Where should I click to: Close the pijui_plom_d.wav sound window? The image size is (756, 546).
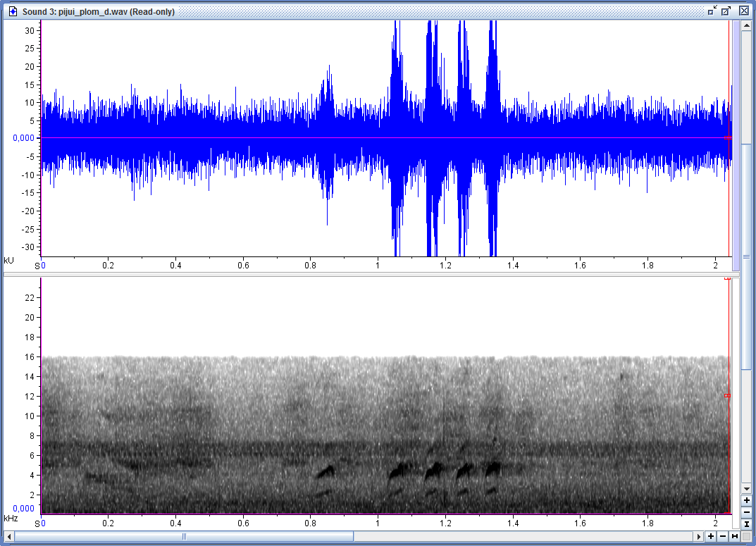coord(744,11)
